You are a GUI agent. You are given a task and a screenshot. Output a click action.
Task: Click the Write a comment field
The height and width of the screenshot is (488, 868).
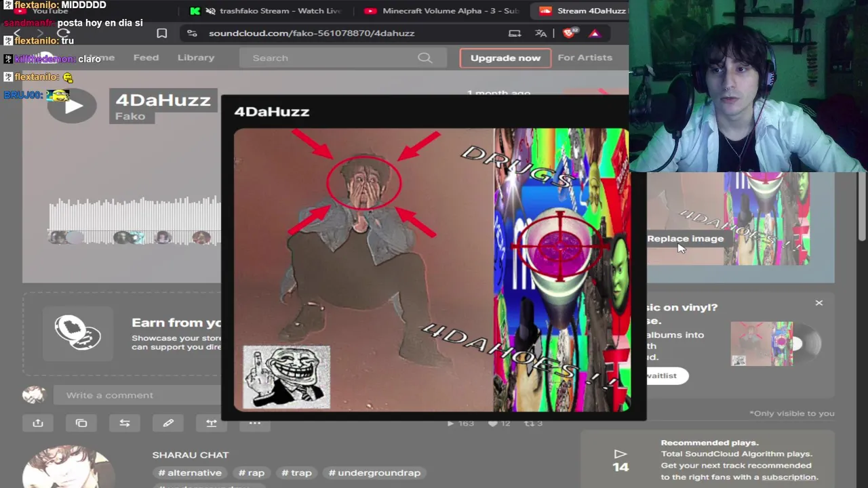139,395
